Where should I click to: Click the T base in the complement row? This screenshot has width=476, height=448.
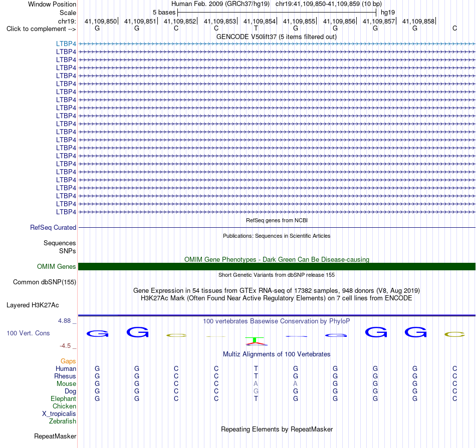(256, 28)
